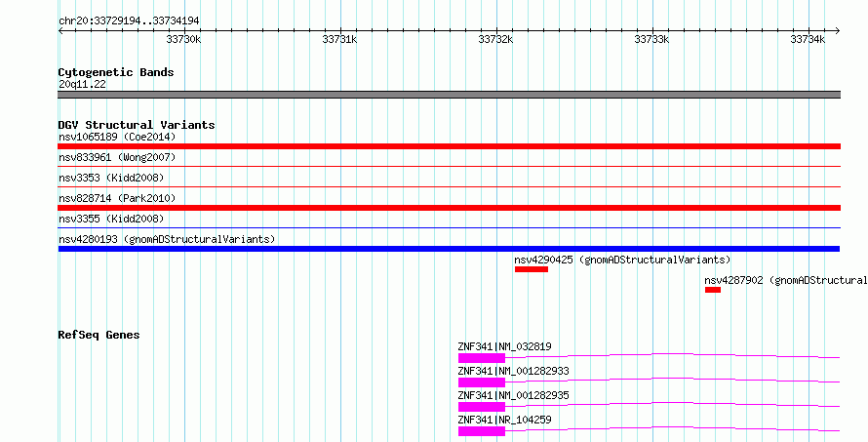Click the intron line of NR_104259

[673, 428]
